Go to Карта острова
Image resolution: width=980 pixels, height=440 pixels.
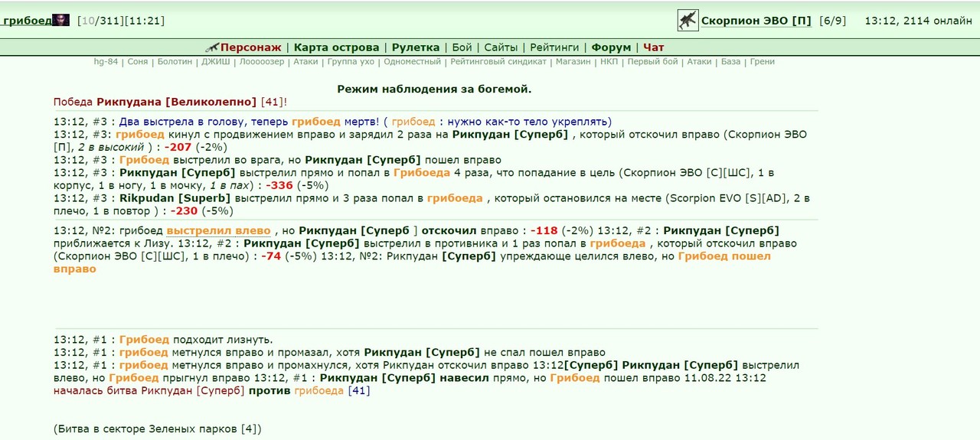pyautogui.click(x=337, y=47)
